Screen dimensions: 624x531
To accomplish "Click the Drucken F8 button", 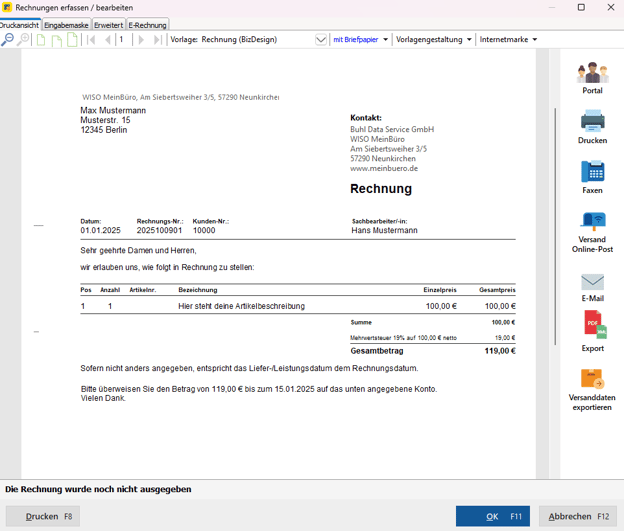I will click(43, 516).
